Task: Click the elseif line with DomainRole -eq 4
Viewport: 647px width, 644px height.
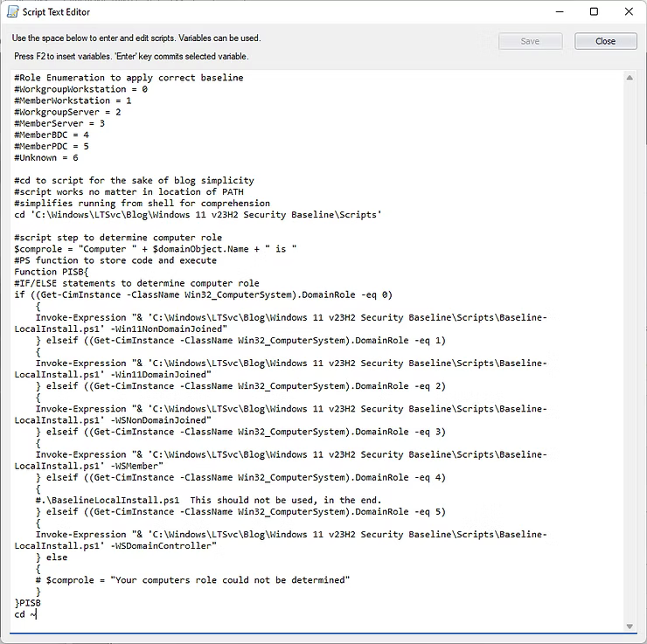Action: [240, 477]
